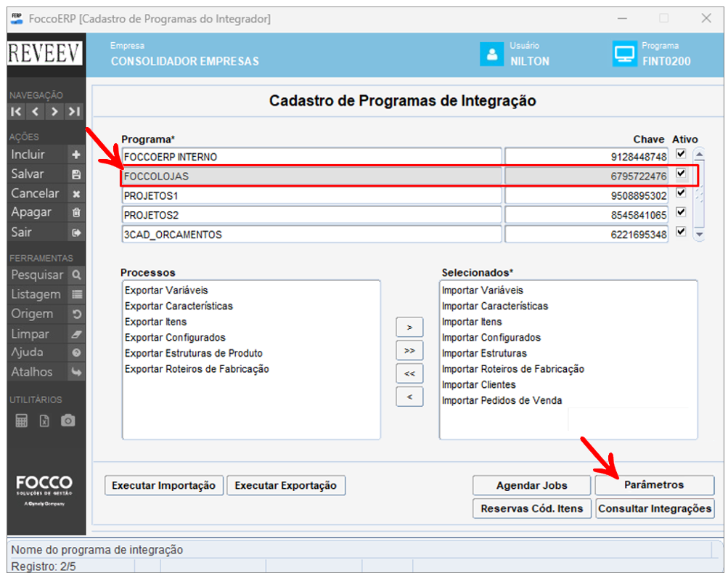
Task: Toggle Ativo checkbox for FOCCOLOJAS
Action: 681,174
